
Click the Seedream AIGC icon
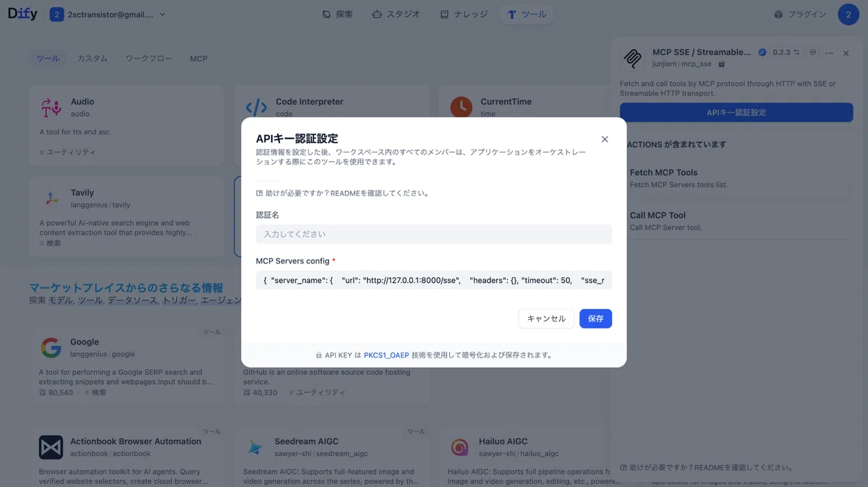255,447
